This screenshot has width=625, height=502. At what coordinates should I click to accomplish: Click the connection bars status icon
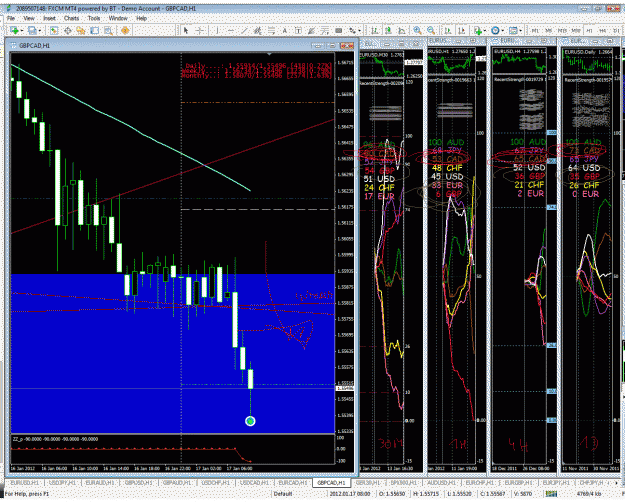coord(552,494)
